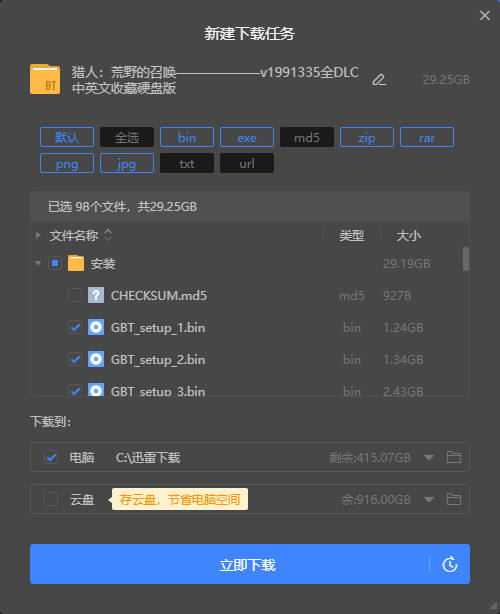This screenshot has height=614, width=500.
Task: Toggle the 安装 folder checkbox
Action: [x=55, y=263]
